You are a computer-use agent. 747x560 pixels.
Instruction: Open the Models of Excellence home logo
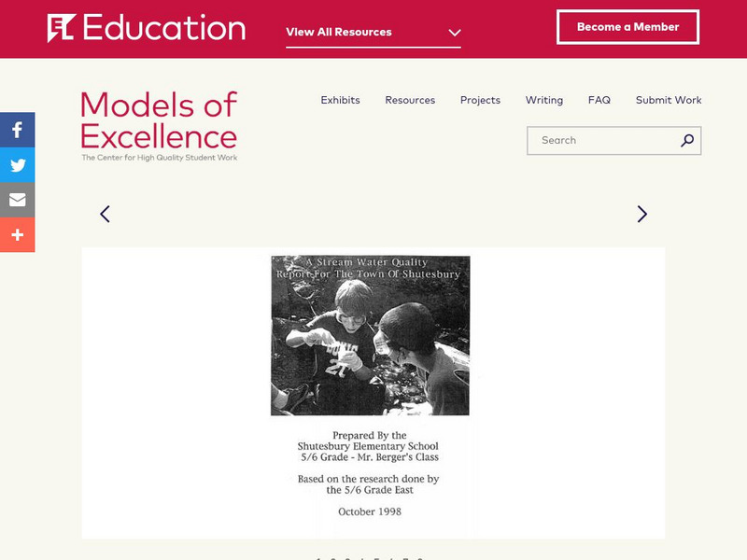(x=159, y=125)
